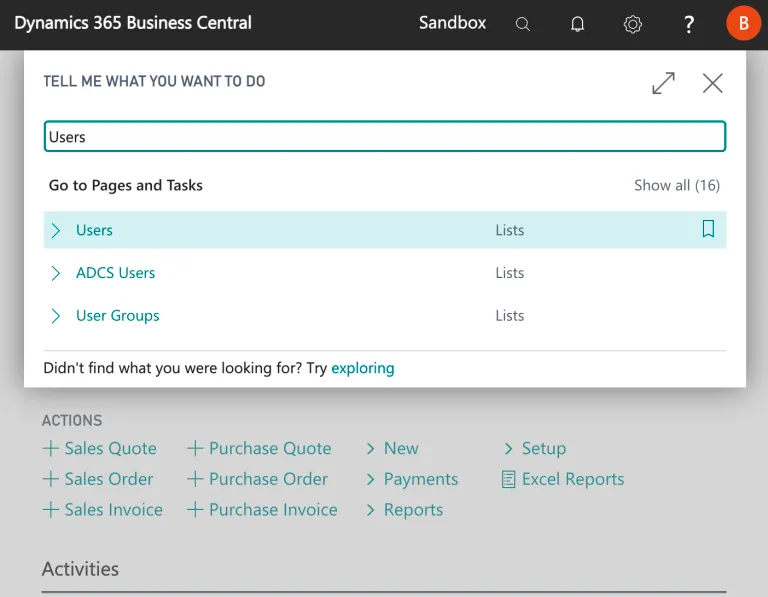Viewport: 768px width, 597px height.
Task: Click the plus icon beside Sales Order
Action: pos(51,479)
